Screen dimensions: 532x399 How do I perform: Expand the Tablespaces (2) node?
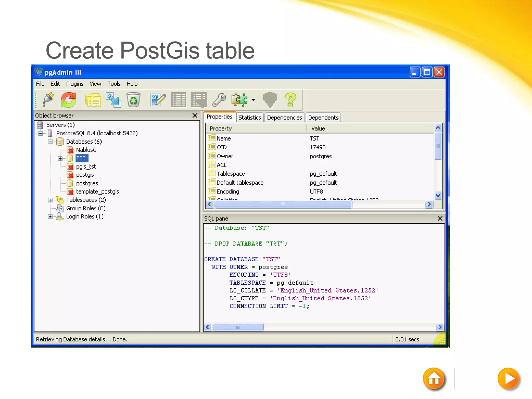pos(50,200)
